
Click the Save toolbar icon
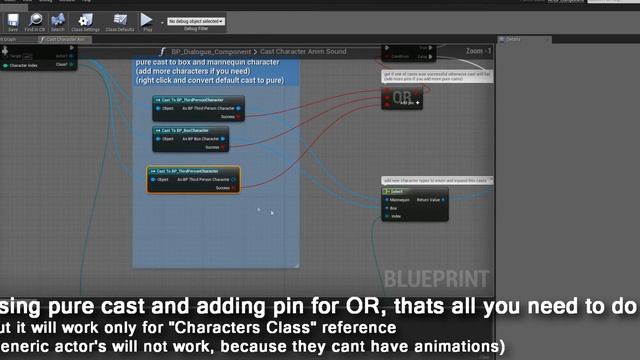(x=13, y=22)
